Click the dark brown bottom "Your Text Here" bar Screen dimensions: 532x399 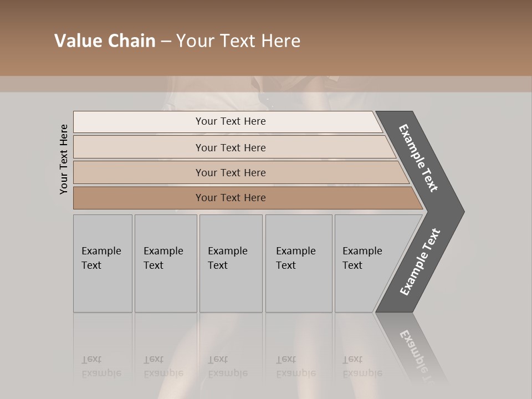pos(231,198)
